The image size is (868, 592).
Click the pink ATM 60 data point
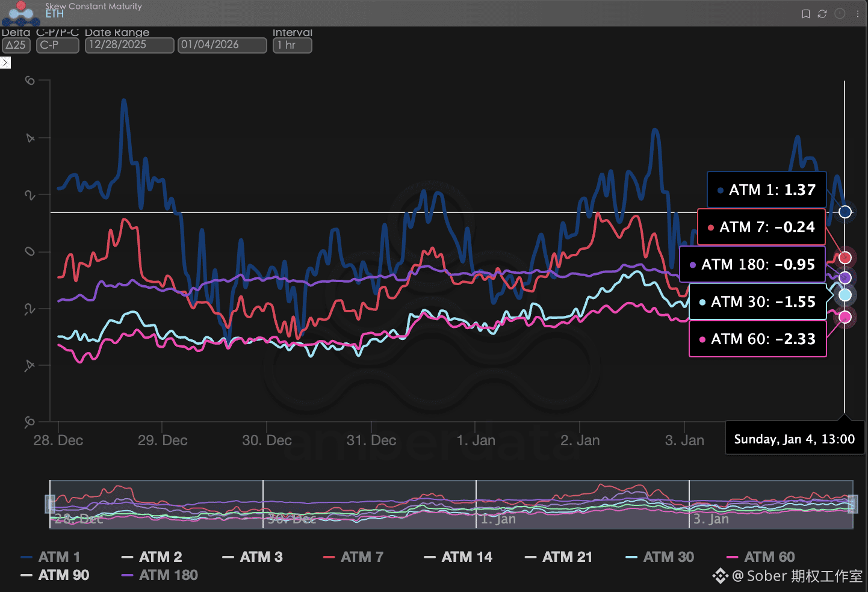point(845,317)
